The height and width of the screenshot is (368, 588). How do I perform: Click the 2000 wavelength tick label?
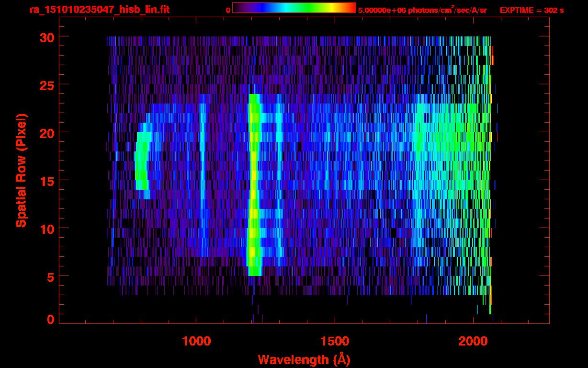474,341
